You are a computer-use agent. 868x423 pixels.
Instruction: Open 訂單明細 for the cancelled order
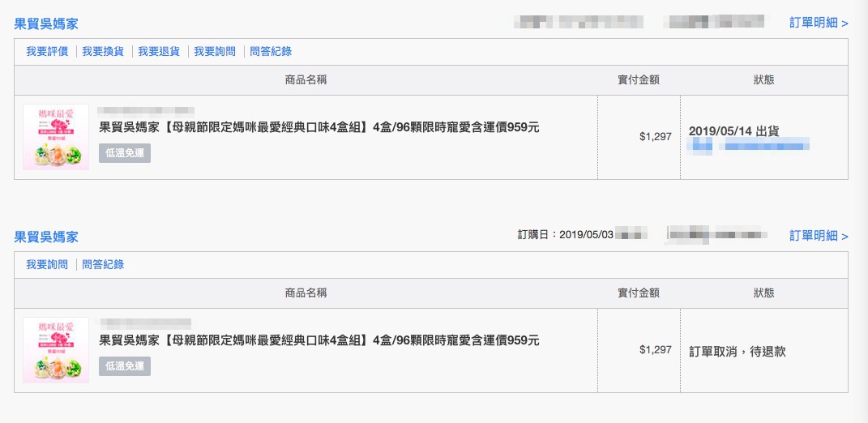[x=819, y=236]
